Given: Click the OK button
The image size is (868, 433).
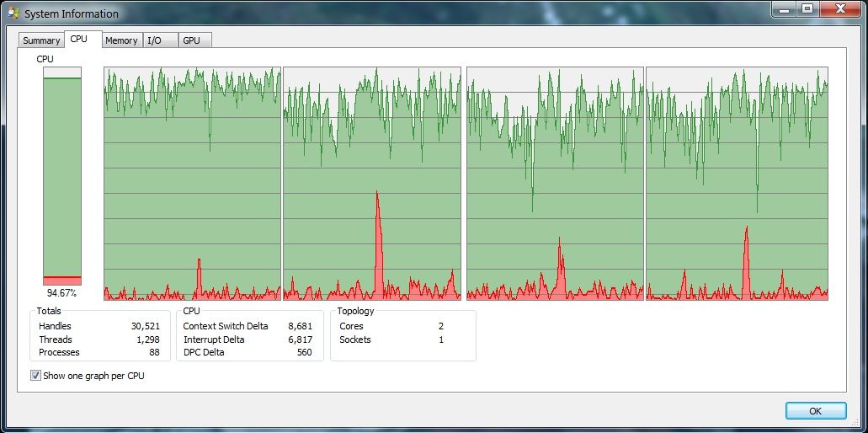Looking at the screenshot, I should click(816, 411).
